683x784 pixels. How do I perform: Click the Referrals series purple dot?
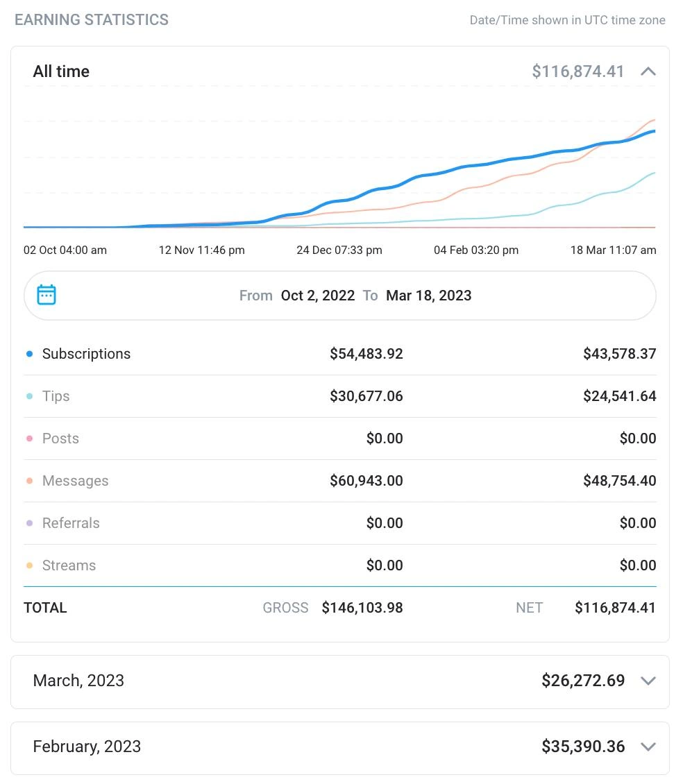tap(29, 523)
